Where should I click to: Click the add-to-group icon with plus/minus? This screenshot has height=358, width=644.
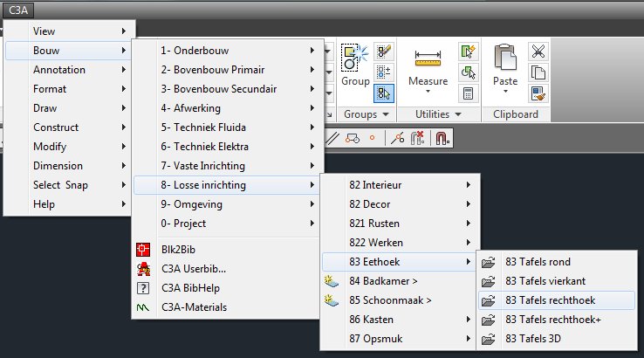(384, 72)
